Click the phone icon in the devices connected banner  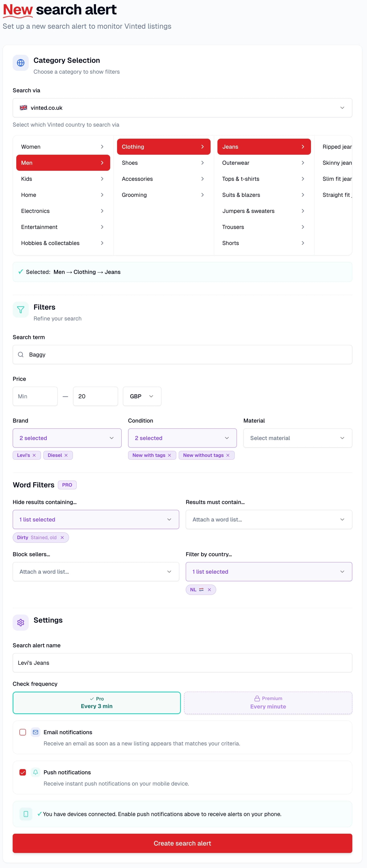26,814
